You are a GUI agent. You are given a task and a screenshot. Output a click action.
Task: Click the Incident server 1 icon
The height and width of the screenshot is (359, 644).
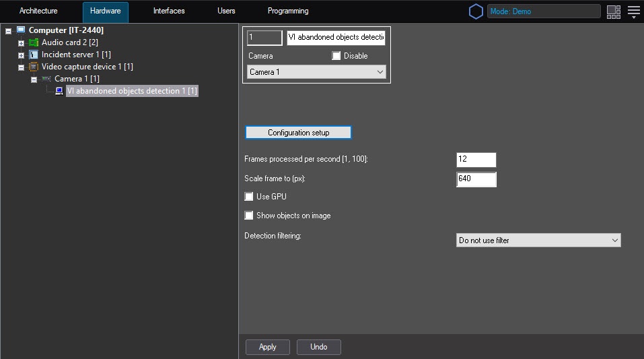(33, 55)
